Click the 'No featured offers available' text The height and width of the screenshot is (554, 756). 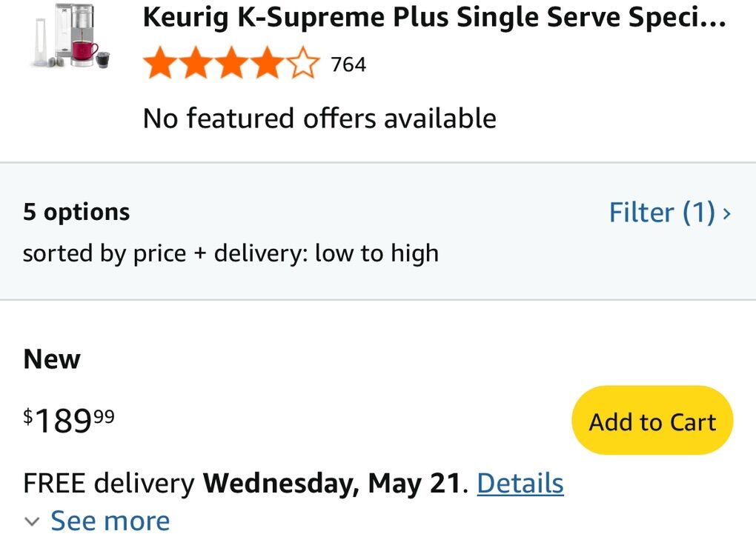tap(319, 119)
